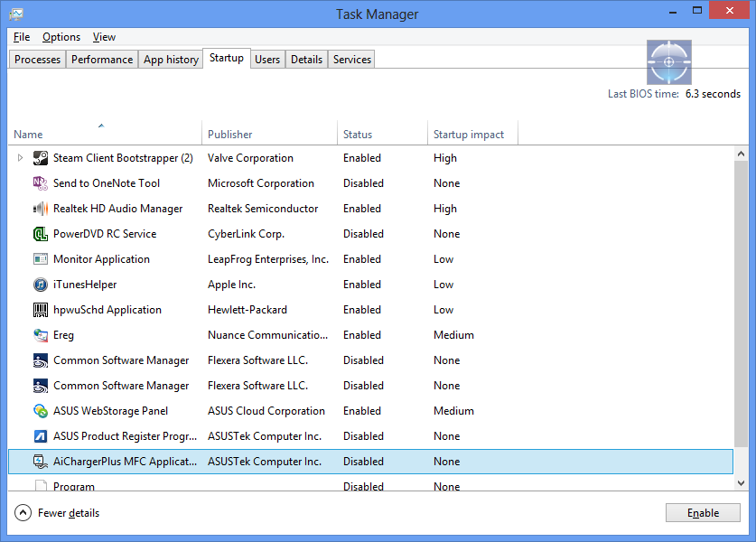Click the Low impact value for Monitor Application
756x542 pixels.
pyautogui.click(x=443, y=259)
